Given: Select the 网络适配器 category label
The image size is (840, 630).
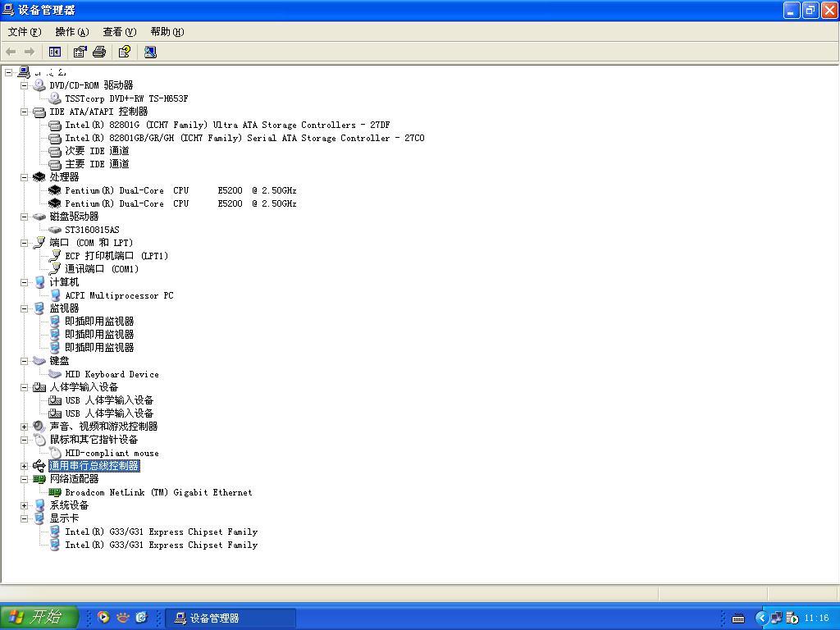Looking at the screenshot, I should point(74,479).
